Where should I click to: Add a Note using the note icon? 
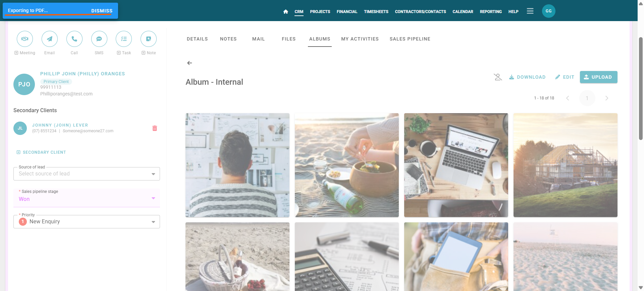(x=149, y=39)
